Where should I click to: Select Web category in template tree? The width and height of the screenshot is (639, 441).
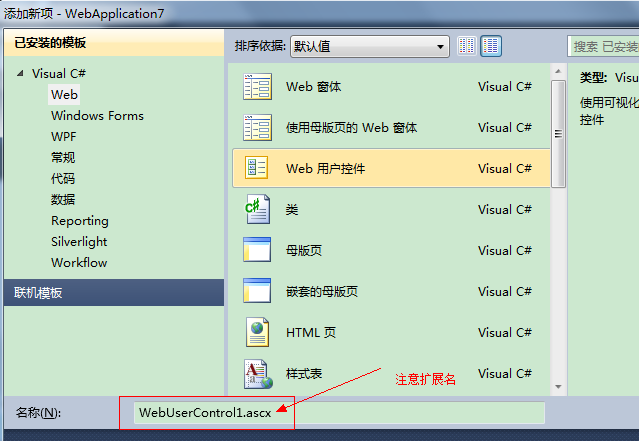click(x=64, y=95)
